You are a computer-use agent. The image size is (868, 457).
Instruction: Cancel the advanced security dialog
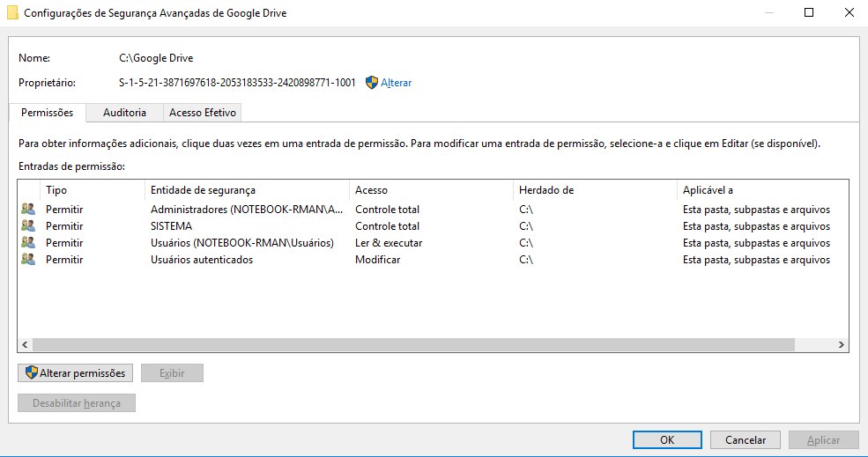point(746,440)
